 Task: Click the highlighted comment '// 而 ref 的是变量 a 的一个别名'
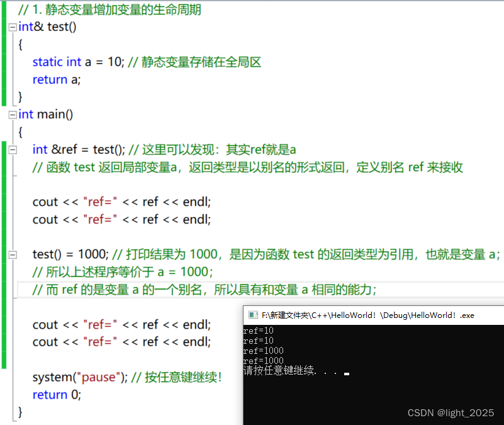204,290
